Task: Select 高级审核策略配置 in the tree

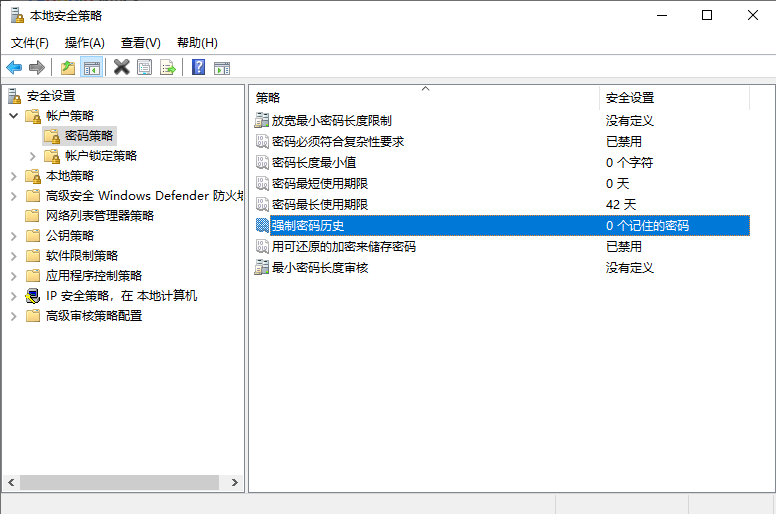Action: (x=94, y=316)
